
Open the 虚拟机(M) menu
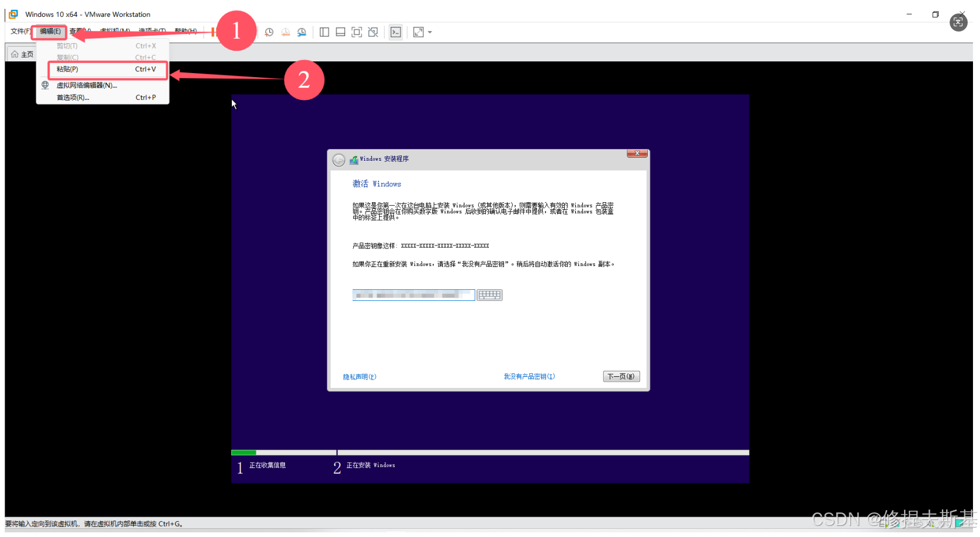114,31
